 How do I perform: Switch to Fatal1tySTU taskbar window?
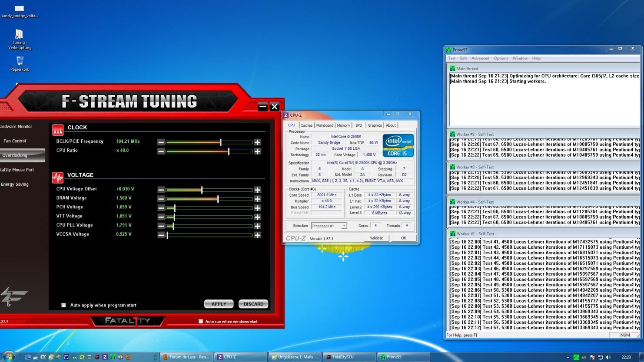(x=349, y=357)
